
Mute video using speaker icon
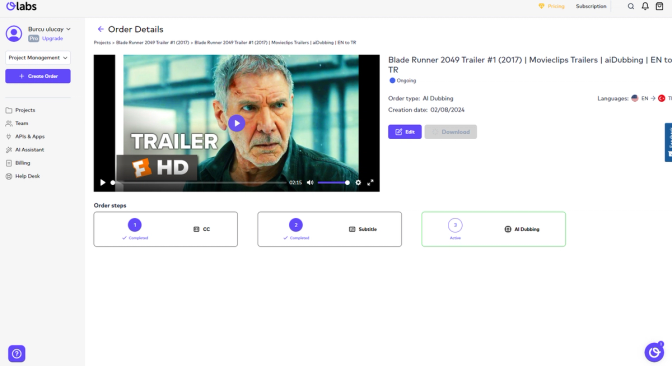tap(310, 183)
